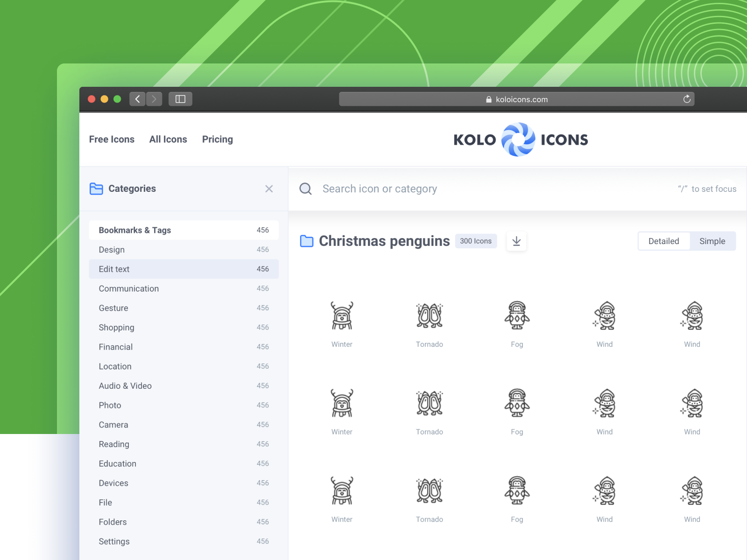Screen dimensions: 747x560
Task: Choose the Folders category
Action: (x=184, y=522)
